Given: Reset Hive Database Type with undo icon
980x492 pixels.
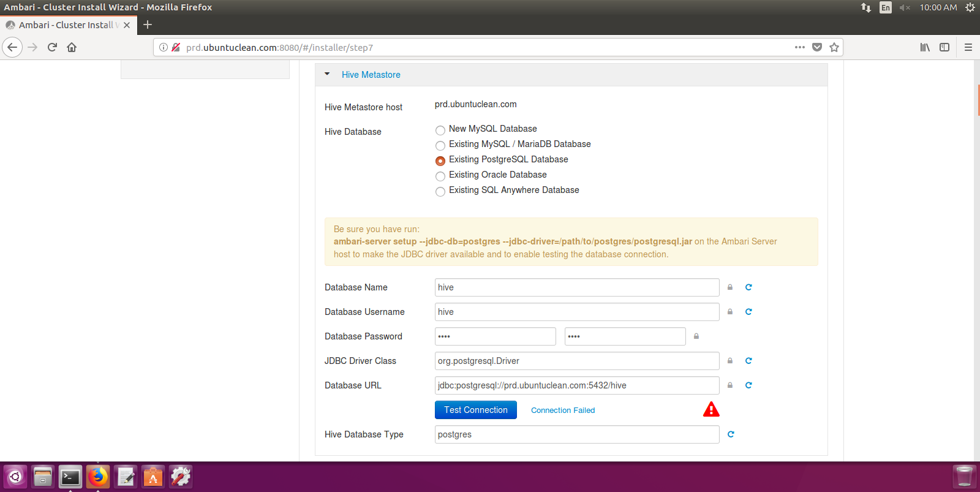Looking at the screenshot, I should tap(731, 434).
